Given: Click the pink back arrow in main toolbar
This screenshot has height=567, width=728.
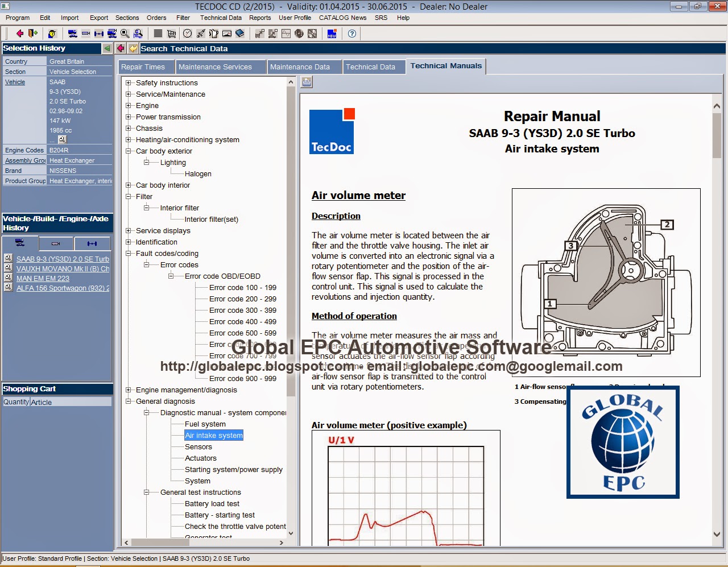Looking at the screenshot, I should [x=19, y=34].
